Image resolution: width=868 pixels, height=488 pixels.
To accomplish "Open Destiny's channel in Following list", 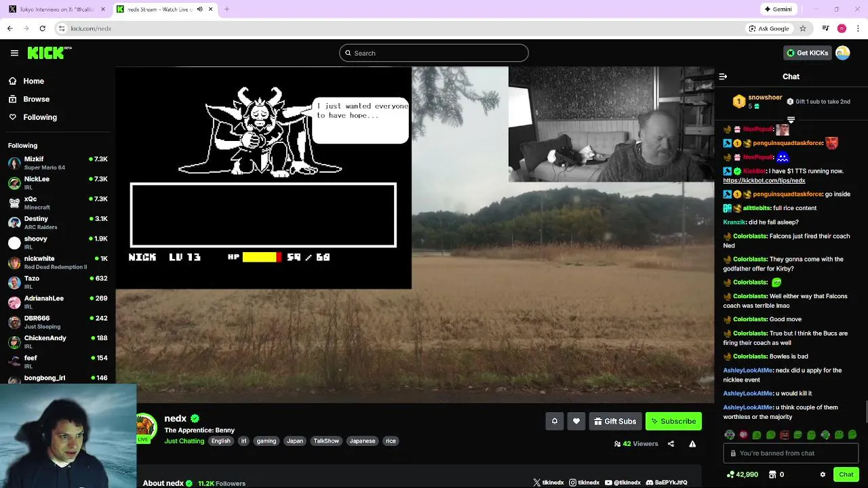I will click(58, 222).
